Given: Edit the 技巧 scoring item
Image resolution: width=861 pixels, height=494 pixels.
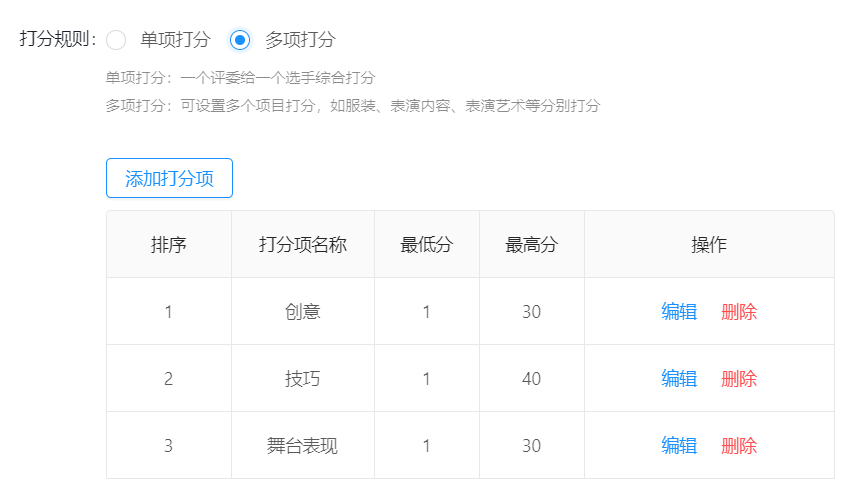Looking at the screenshot, I should click(x=679, y=379).
